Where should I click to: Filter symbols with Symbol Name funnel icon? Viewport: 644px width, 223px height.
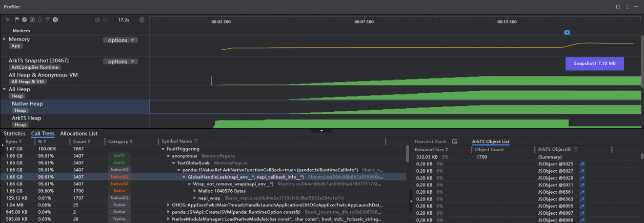click(x=196, y=141)
